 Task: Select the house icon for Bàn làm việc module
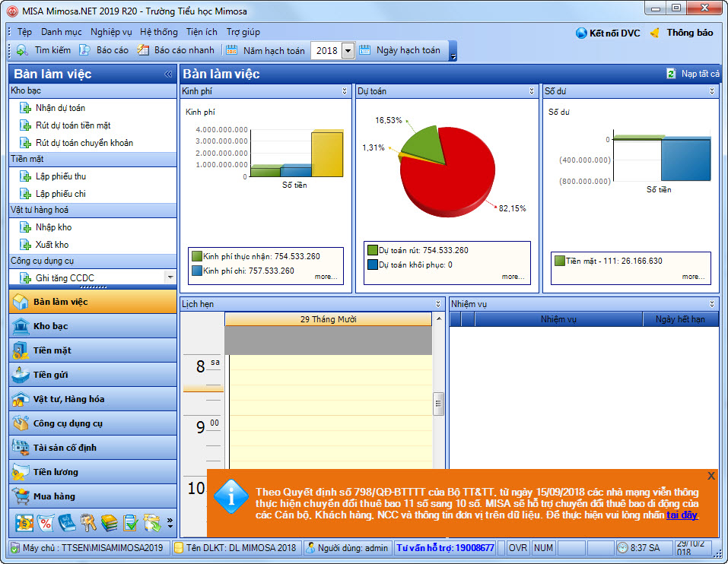click(21, 302)
